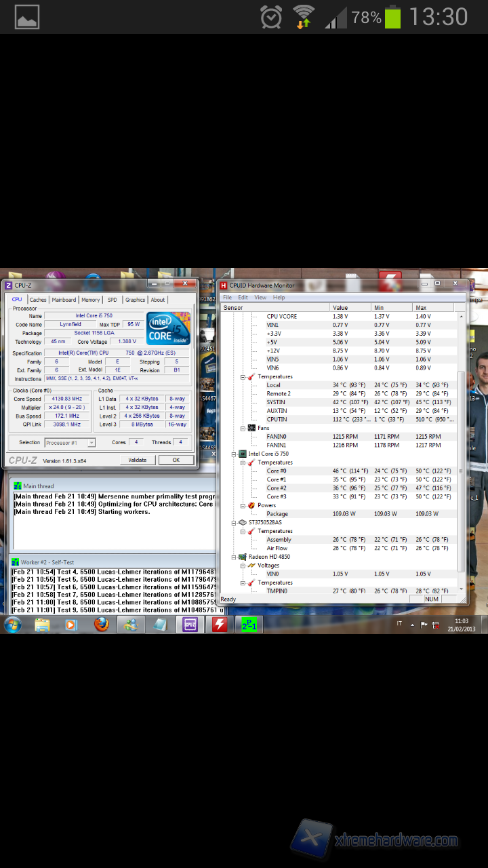488x868 pixels.
Task: Switch to the Memory tab in CPU-Z
Action: pyautogui.click(x=91, y=300)
